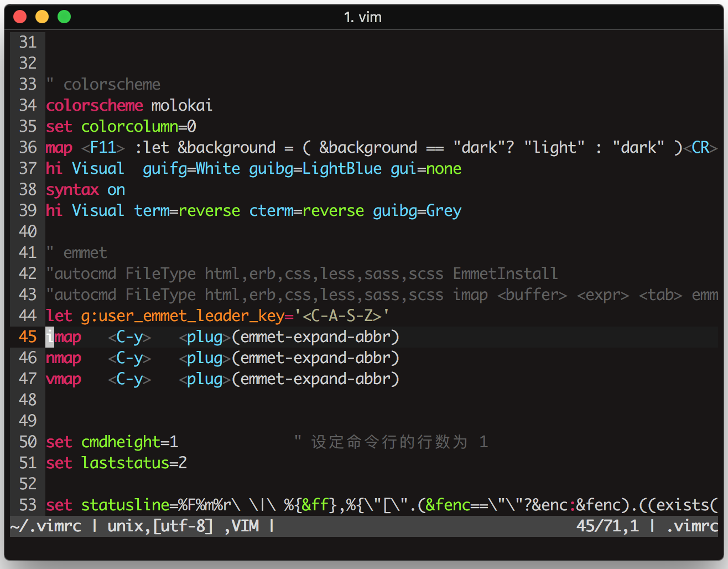This screenshot has width=728, height=569.
Task: Click the window title '1. vim'
Action: [x=363, y=17]
